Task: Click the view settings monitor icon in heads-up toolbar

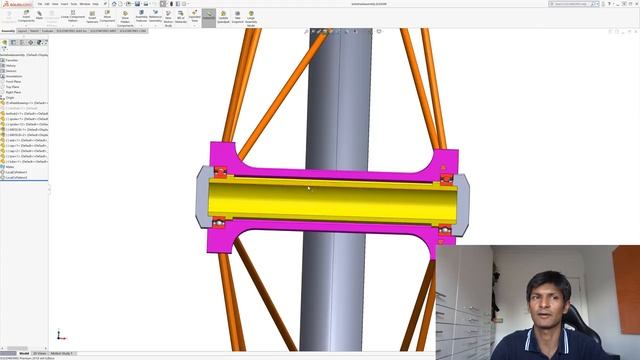Action: click(x=379, y=31)
